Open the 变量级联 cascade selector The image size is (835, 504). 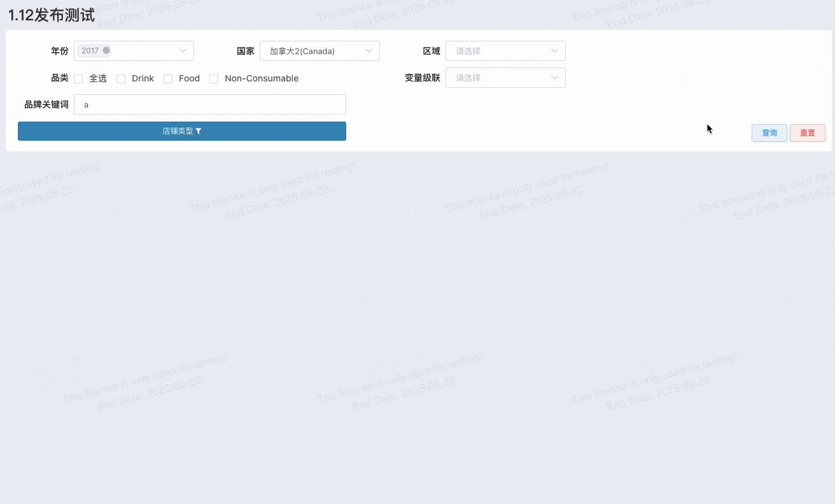(x=505, y=78)
